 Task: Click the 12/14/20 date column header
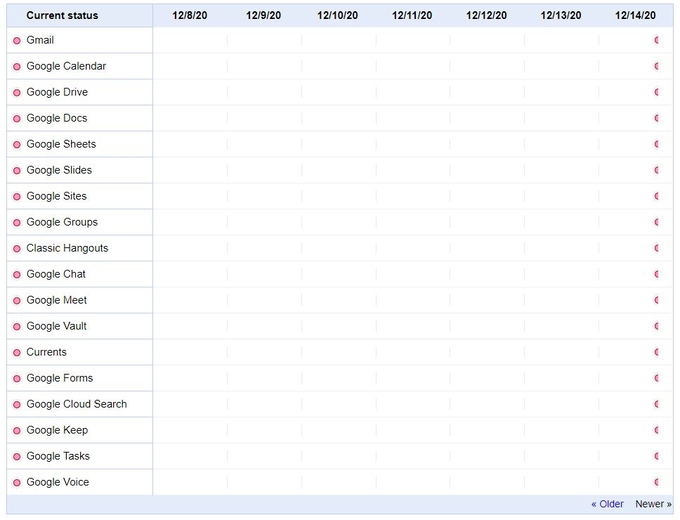coord(635,16)
